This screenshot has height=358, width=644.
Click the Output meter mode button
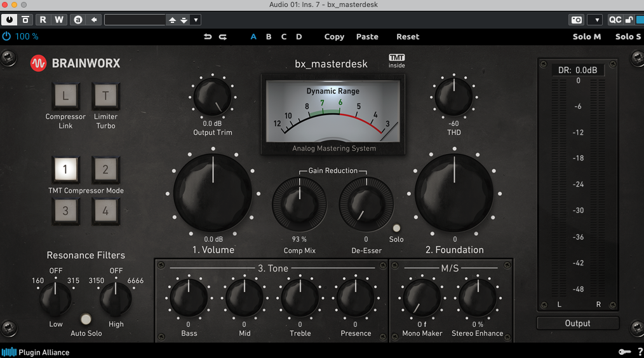[x=577, y=324]
